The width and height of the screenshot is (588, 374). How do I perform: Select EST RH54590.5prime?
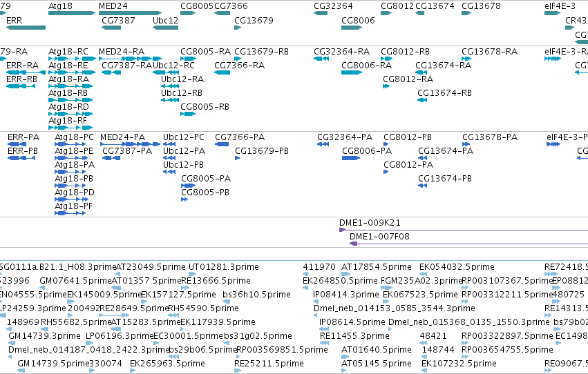[203, 309]
